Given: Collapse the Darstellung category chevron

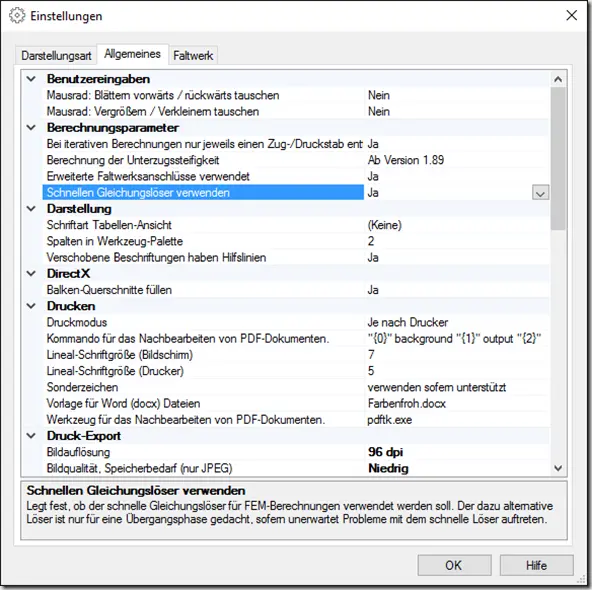Looking at the screenshot, I should [31, 209].
